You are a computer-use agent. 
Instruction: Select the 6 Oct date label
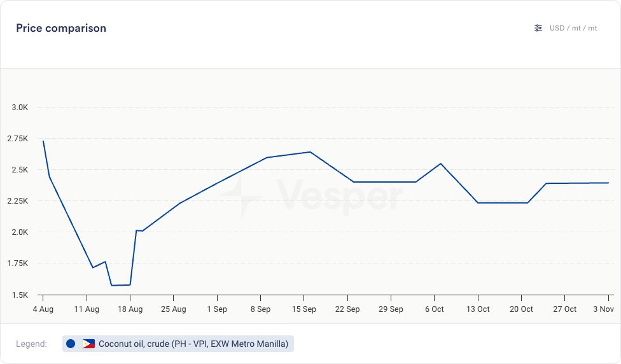tap(435, 309)
